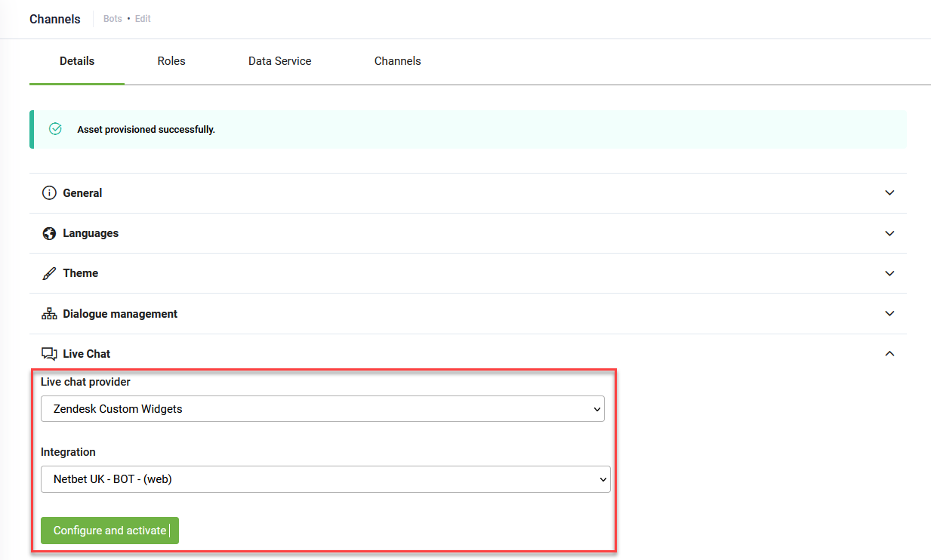
Task: Click the General info circle icon
Action: pos(49,193)
